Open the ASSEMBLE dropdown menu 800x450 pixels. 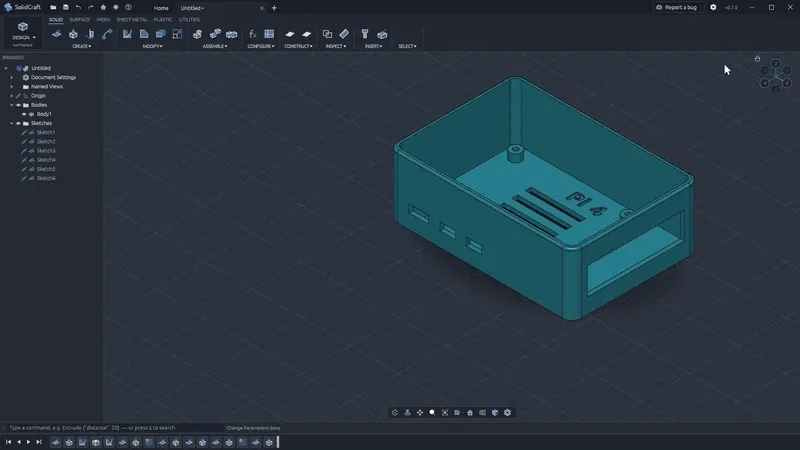point(215,46)
